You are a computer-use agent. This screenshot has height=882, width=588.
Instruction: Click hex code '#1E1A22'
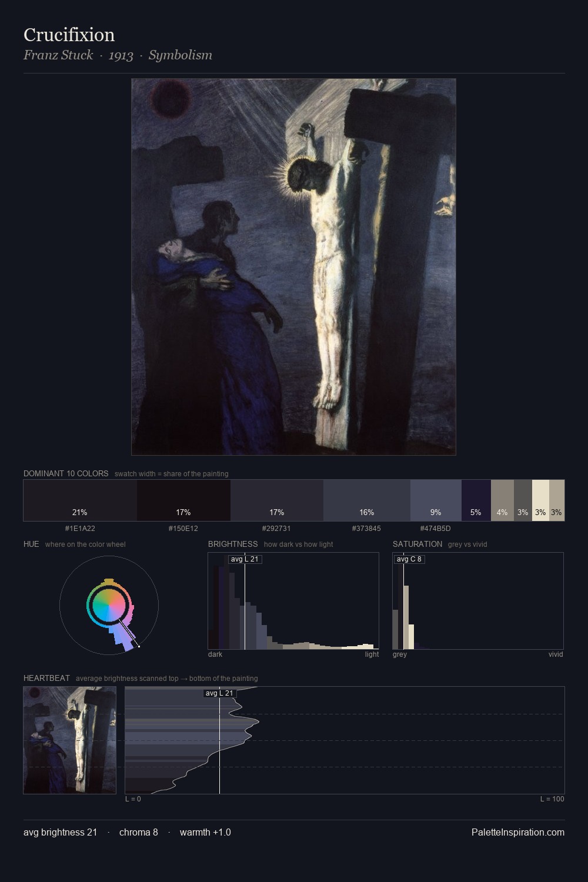[80, 529]
